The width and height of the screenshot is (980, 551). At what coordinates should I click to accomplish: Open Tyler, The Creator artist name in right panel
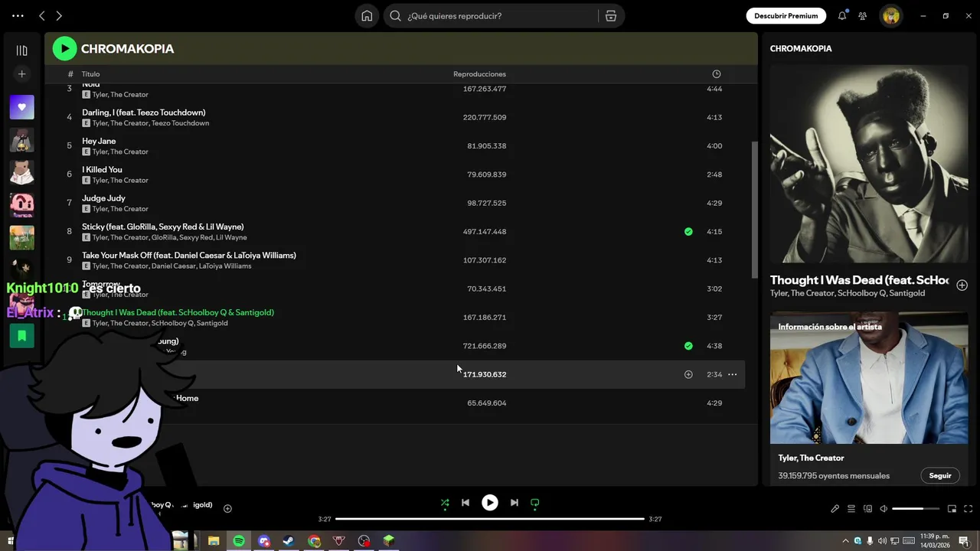pyautogui.click(x=811, y=458)
